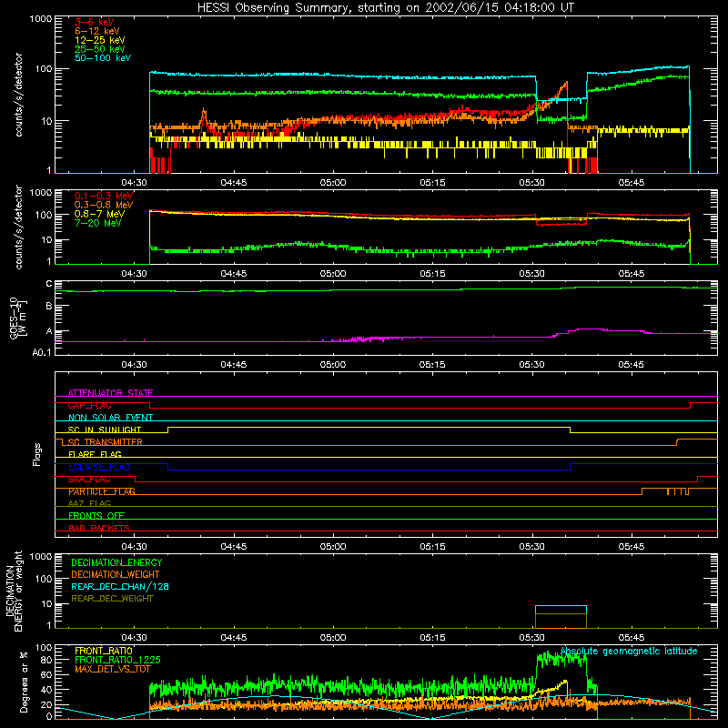Image resolution: width=728 pixels, height=728 pixels.
Task: Click 04:45 tick below the decimation panel
Action: (x=234, y=638)
